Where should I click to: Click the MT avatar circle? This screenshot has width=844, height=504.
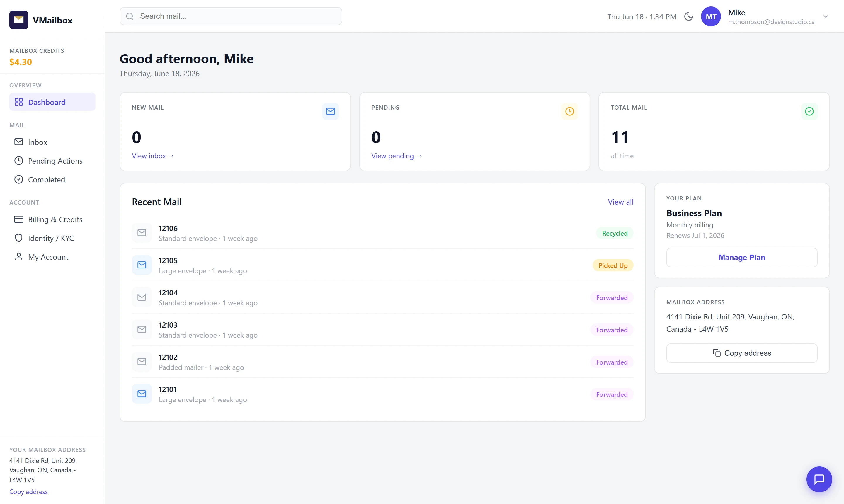pos(711,17)
